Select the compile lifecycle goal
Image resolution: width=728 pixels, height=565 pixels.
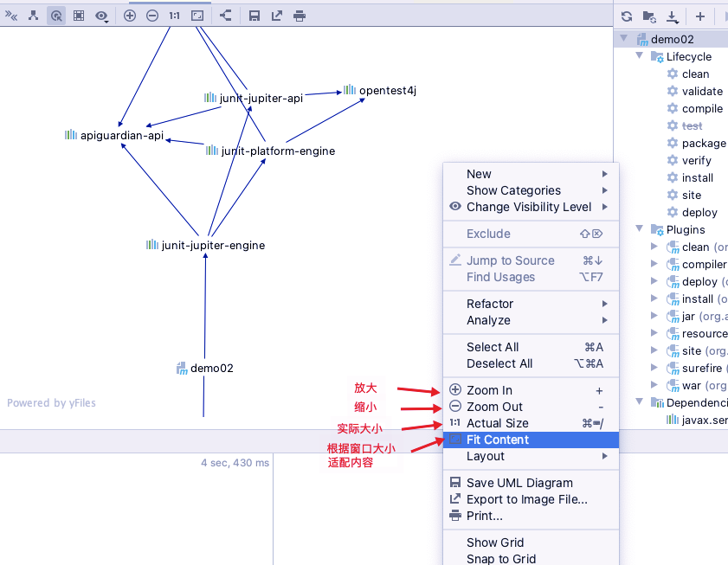694,109
